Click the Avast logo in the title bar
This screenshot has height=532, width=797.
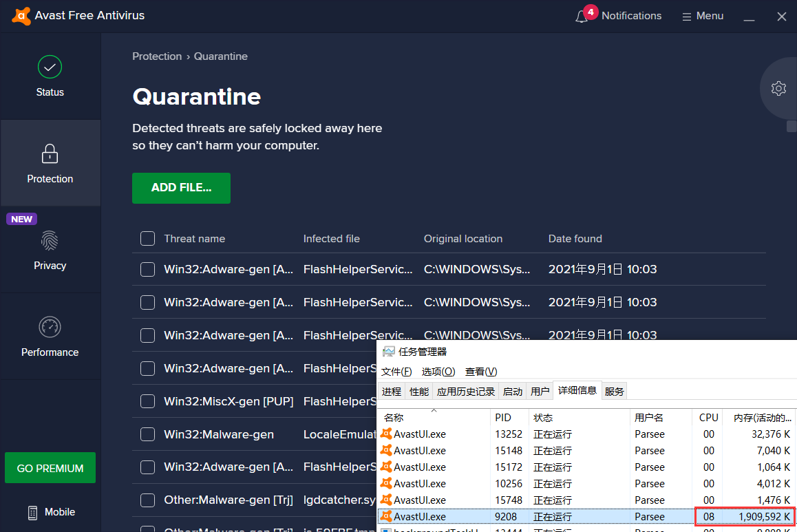(x=21, y=16)
